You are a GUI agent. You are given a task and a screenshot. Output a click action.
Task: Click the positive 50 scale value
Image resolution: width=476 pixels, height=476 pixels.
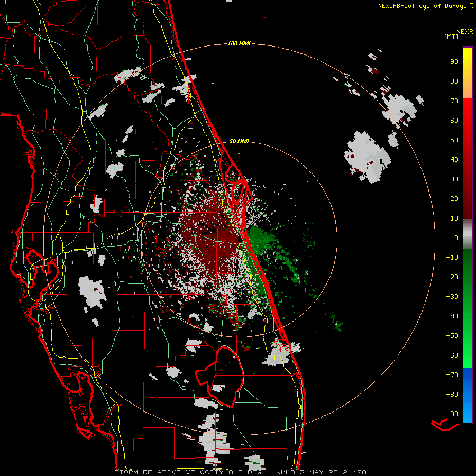(454, 140)
